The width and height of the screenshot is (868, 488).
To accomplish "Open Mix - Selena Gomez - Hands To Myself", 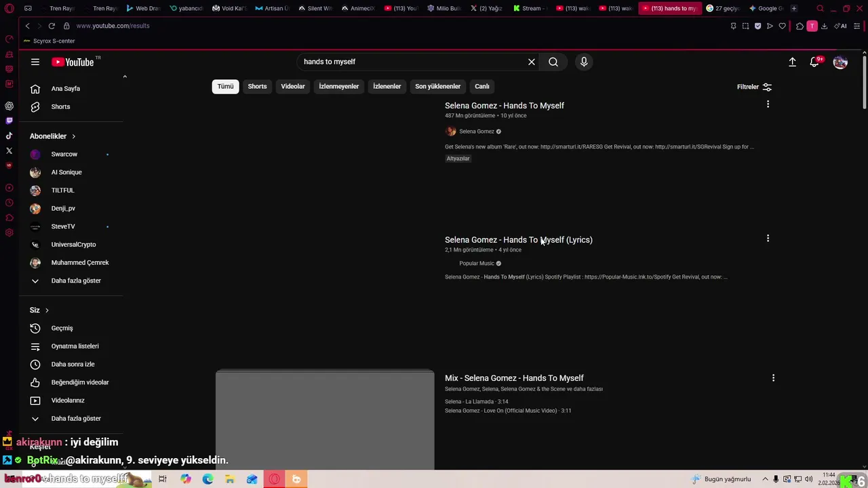I will (x=514, y=378).
